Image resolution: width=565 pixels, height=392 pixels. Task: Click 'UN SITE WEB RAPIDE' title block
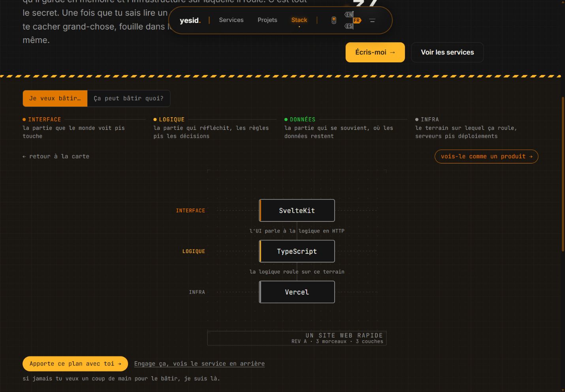click(x=297, y=338)
